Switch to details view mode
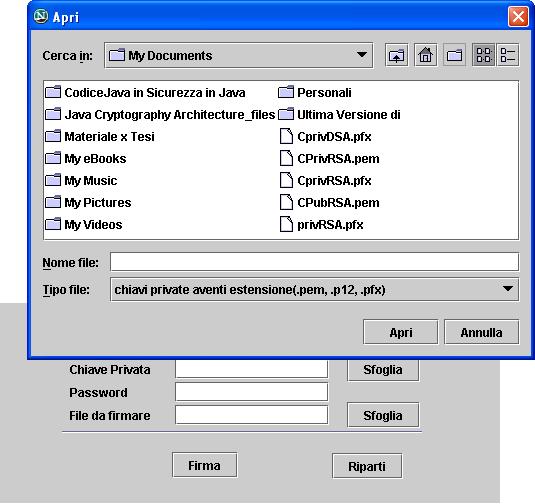Image resolution: width=535 pixels, height=504 pixels. click(x=508, y=55)
